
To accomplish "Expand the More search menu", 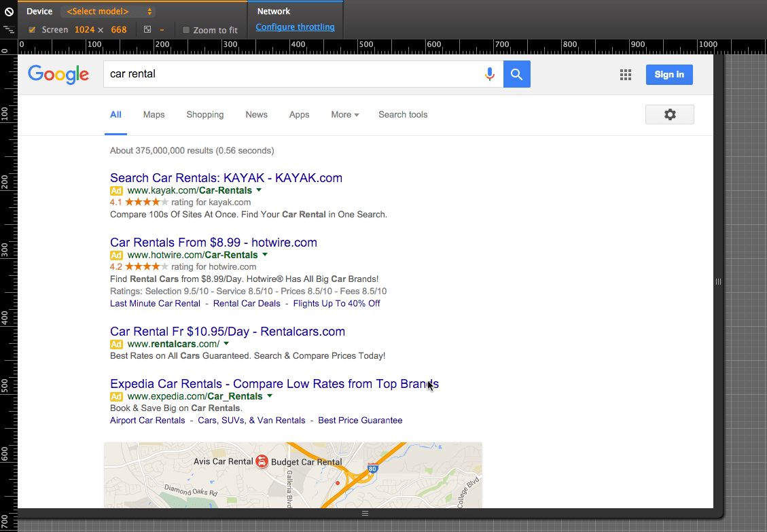I will [x=345, y=115].
